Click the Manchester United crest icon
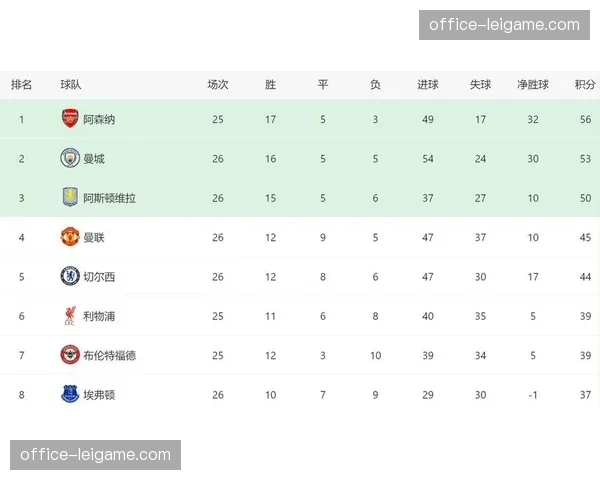Viewport: 600px width, 480px height. (69, 237)
